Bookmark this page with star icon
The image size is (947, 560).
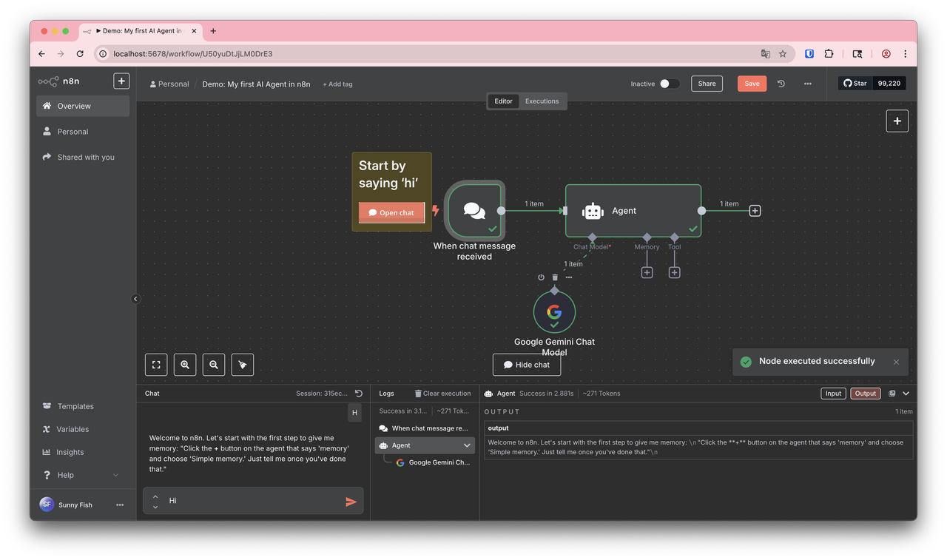[x=783, y=54]
